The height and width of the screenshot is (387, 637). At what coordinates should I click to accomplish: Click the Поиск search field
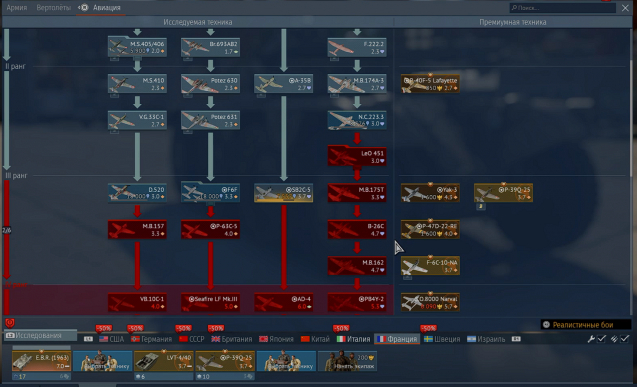click(x=563, y=8)
